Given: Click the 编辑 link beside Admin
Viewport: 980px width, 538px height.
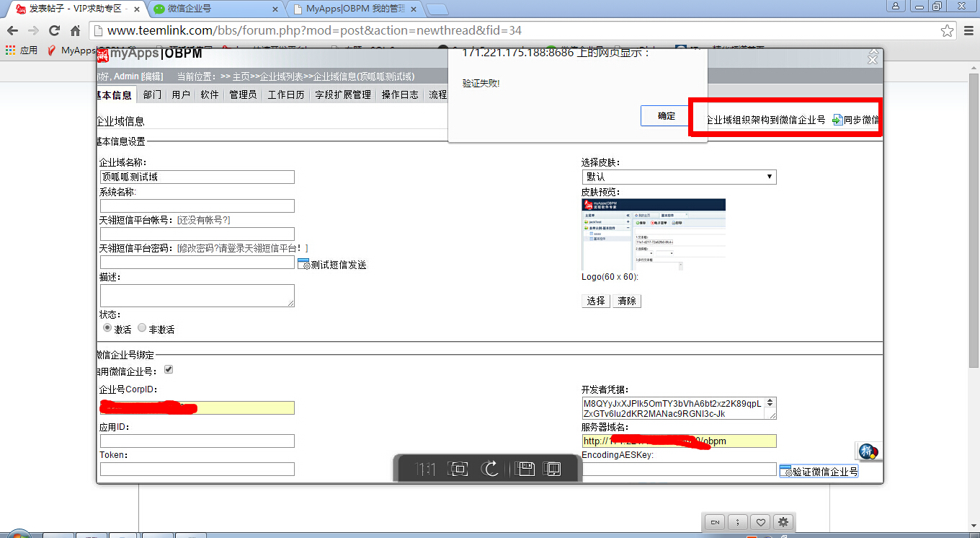Looking at the screenshot, I should 152,76.
